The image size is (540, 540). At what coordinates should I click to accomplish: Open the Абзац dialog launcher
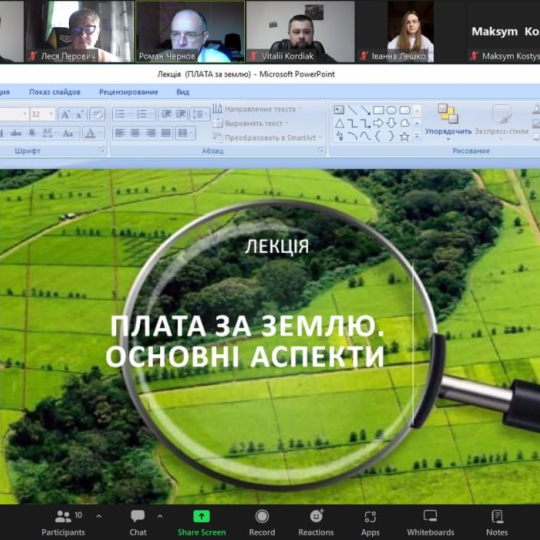click(321, 150)
